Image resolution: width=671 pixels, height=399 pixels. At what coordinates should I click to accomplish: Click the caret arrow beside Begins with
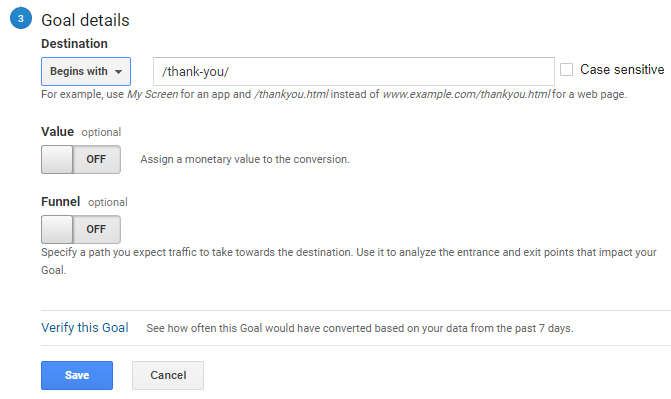coord(119,72)
